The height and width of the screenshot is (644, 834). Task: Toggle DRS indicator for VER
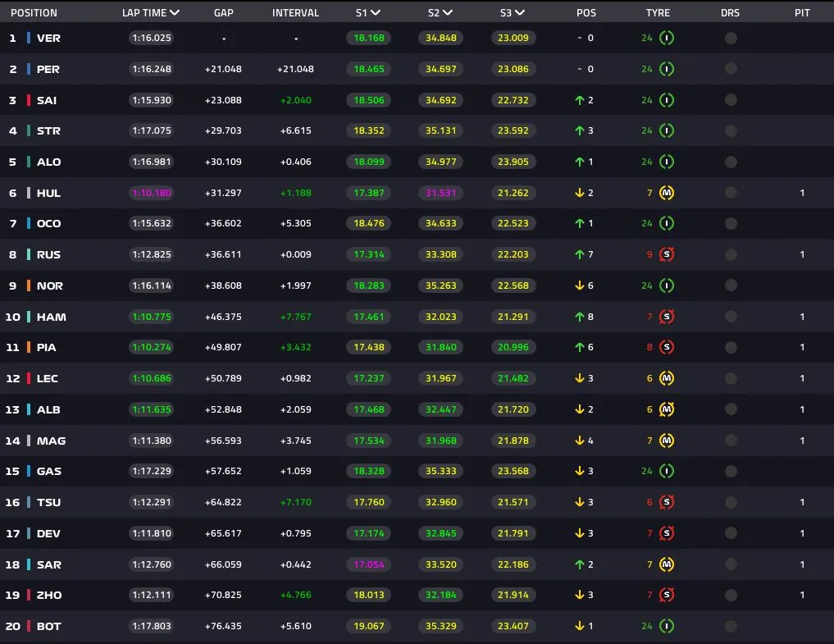[730, 39]
